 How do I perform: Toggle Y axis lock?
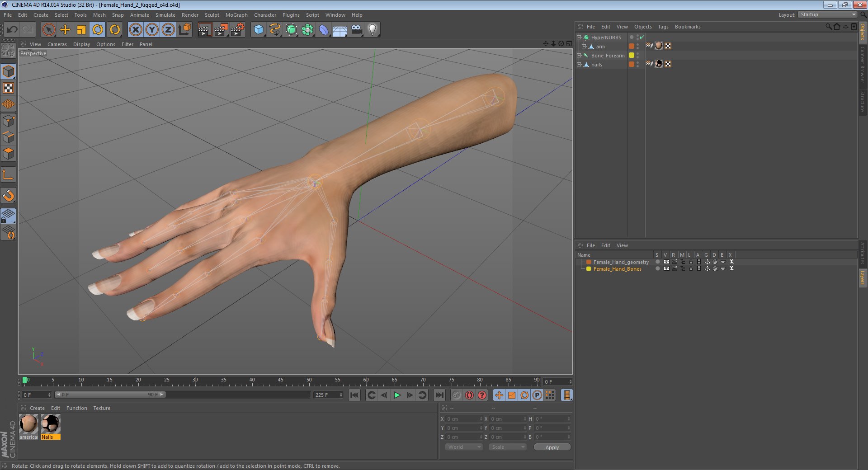tap(152, 30)
